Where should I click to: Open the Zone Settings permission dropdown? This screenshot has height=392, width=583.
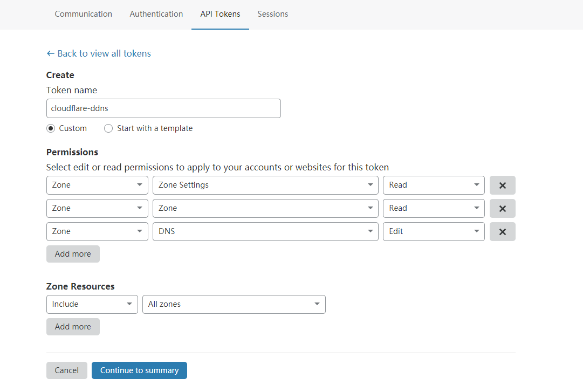click(x=265, y=185)
